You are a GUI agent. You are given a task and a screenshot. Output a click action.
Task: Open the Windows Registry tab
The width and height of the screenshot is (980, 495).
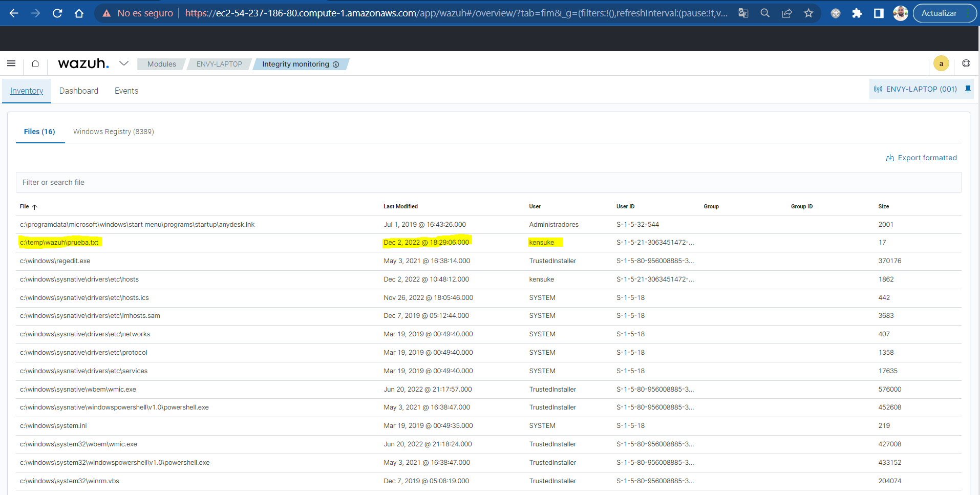coord(113,132)
